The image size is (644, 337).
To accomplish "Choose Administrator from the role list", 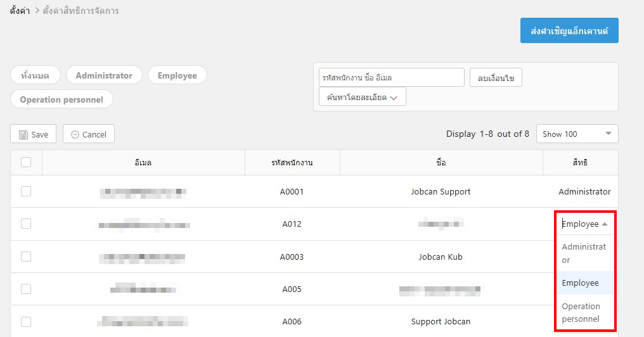I will [584, 253].
